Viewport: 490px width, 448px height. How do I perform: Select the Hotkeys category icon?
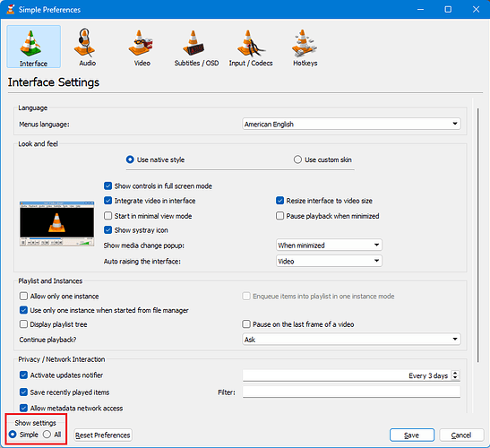304,43
